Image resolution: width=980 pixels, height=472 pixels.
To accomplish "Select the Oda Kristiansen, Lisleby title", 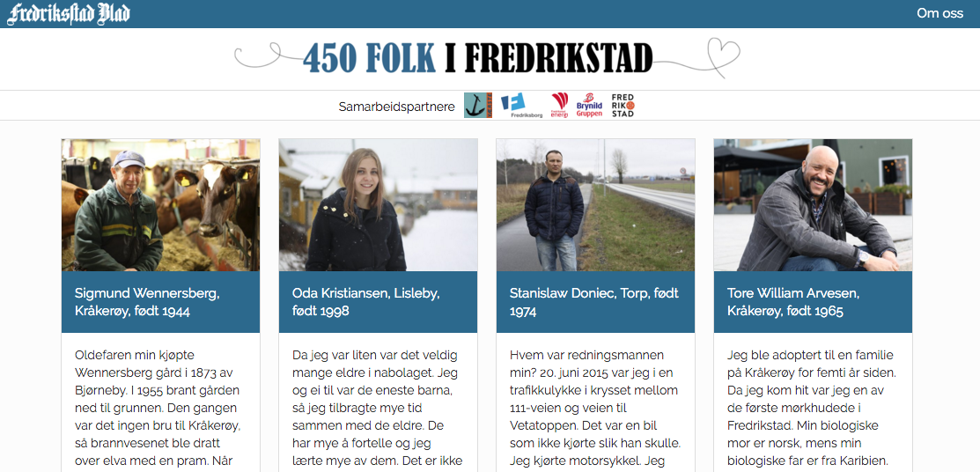I will pyautogui.click(x=367, y=302).
